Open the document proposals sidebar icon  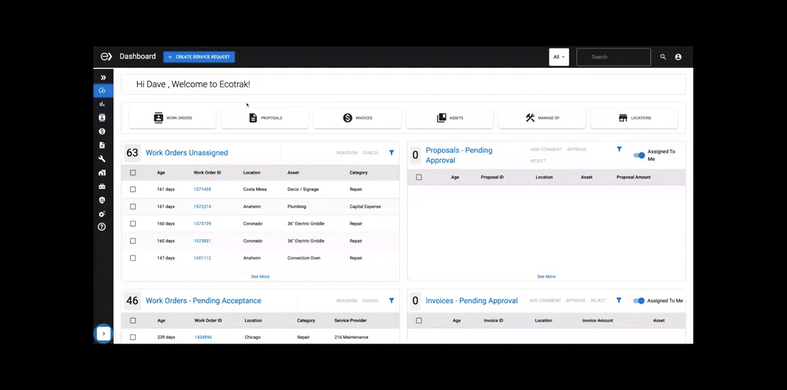[x=102, y=145]
